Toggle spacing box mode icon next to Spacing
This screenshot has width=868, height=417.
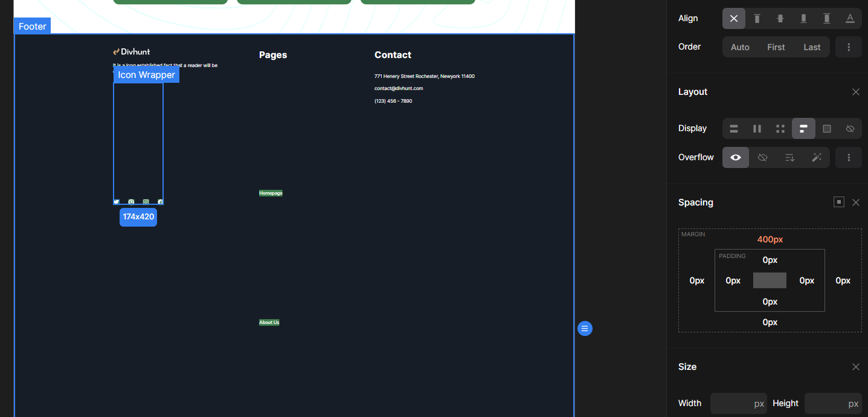coord(839,202)
